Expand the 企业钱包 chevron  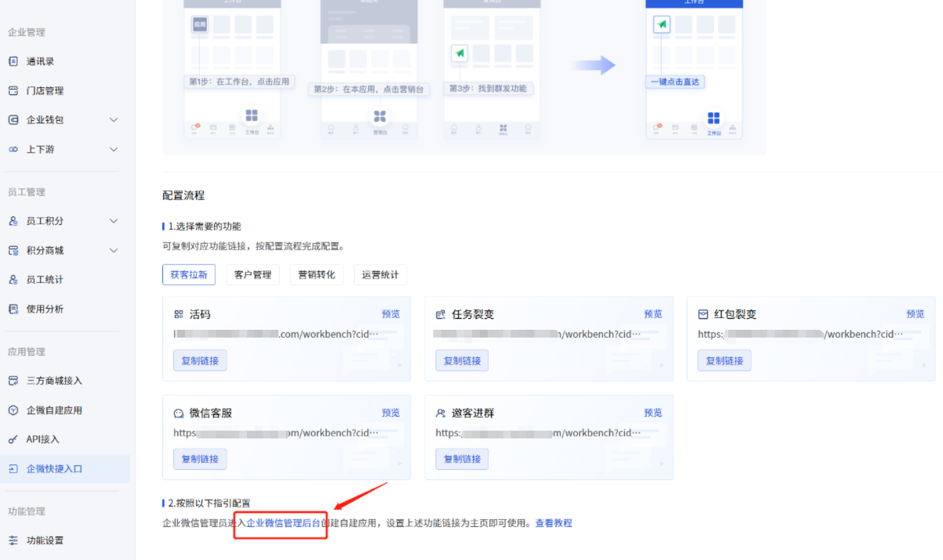pyautogui.click(x=114, y=120)
